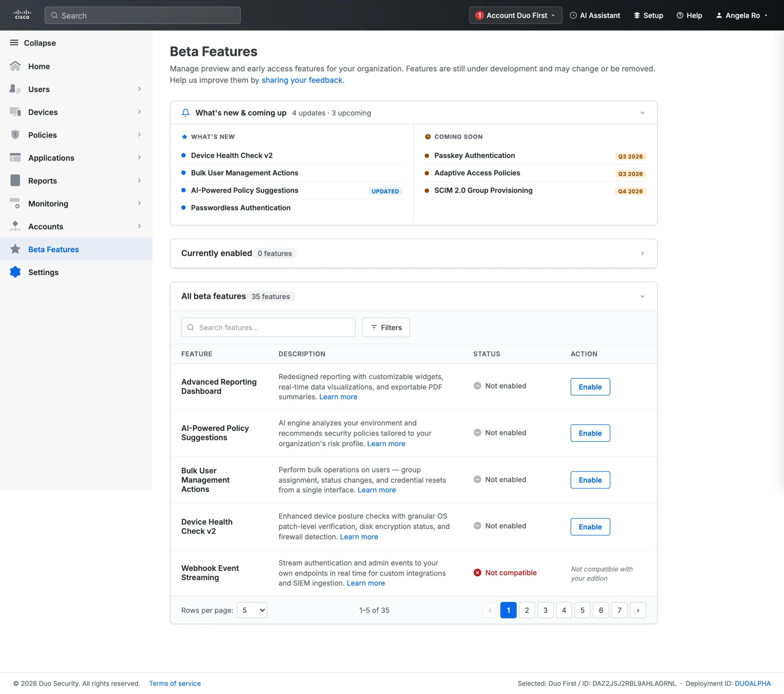The width and height of the screenshot is (784, 694).
Task: Click in the global Search field
Action: click(142, 15)
